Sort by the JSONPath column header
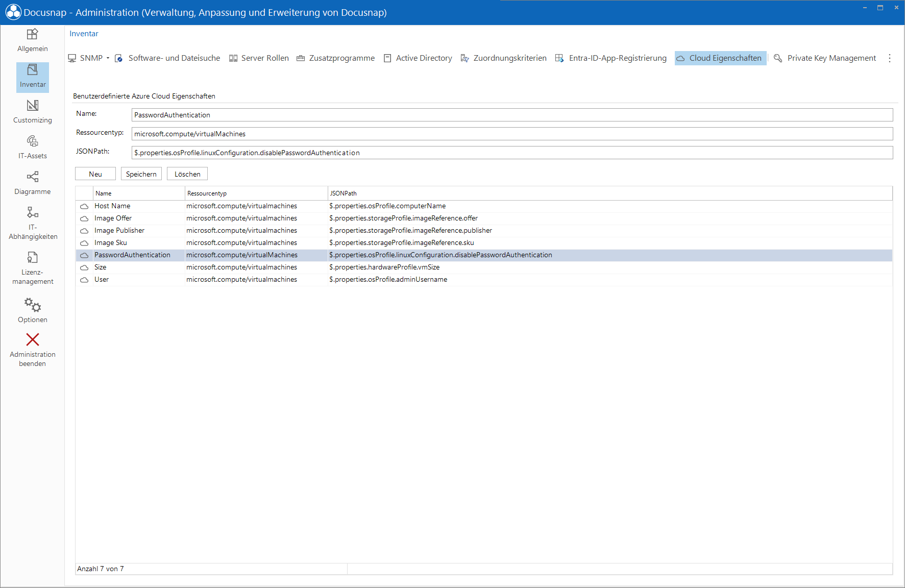 tap(610, 193)
